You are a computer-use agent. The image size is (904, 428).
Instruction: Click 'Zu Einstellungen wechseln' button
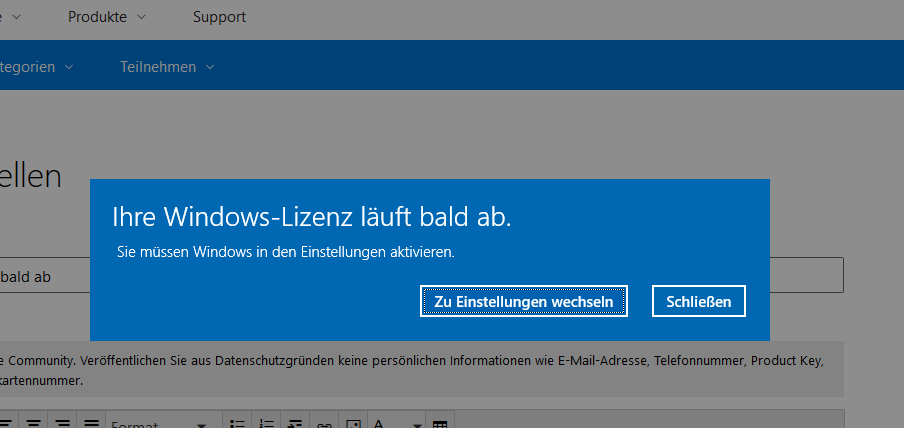pos(523,301)
